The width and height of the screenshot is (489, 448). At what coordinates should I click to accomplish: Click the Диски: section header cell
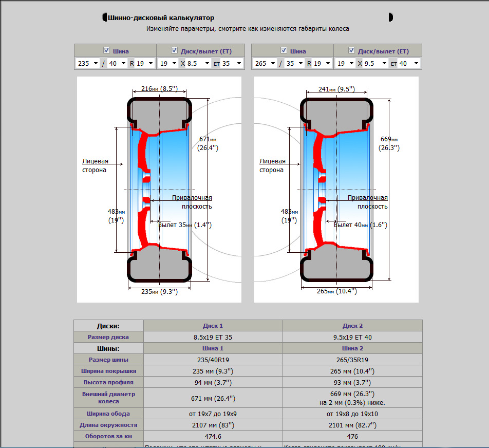108,326
